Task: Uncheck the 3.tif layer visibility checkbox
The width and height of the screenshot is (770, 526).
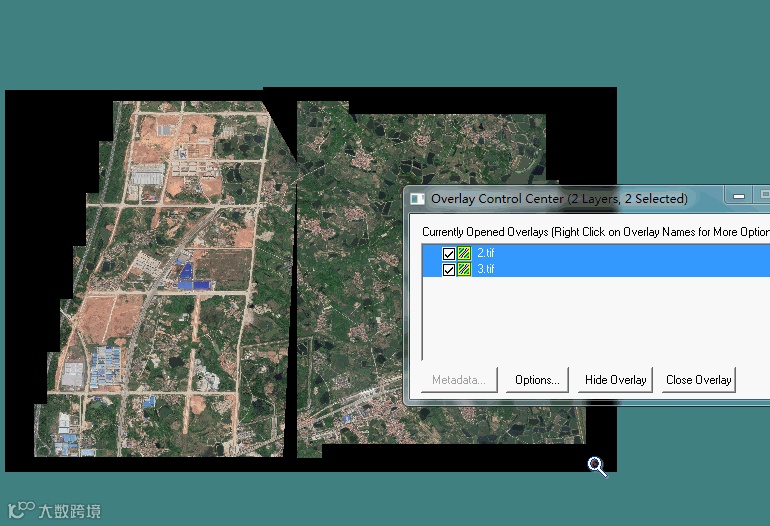Action: [x=448, y=270]
